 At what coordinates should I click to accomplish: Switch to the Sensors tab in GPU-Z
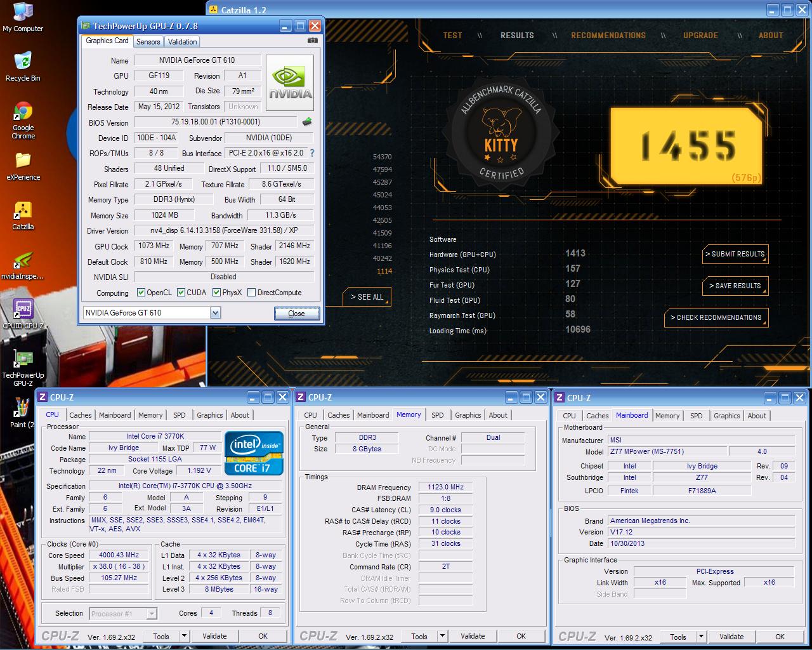(148, 42)
